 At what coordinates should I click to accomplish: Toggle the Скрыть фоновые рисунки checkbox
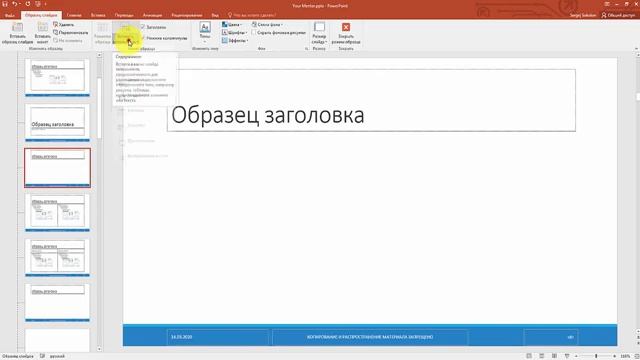[279, 32]
